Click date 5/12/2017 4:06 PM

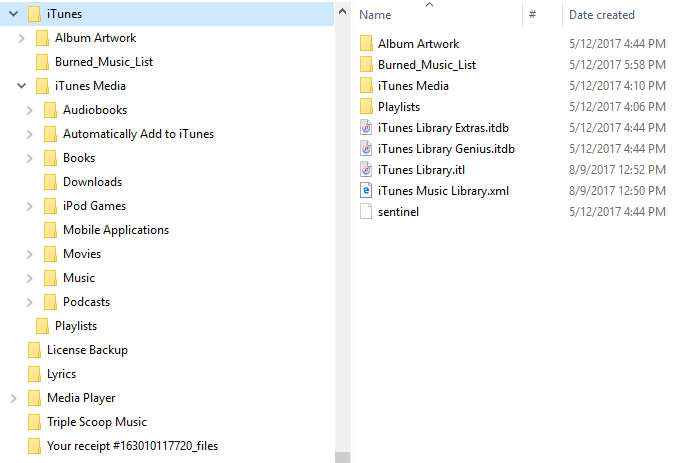tap(617, 107)
